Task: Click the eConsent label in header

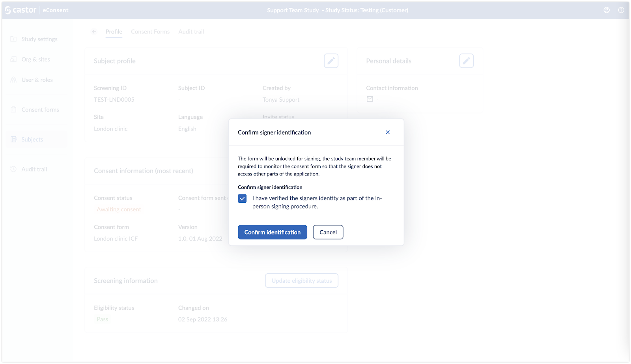Action: pyautogui.click(x=56, y=10)
